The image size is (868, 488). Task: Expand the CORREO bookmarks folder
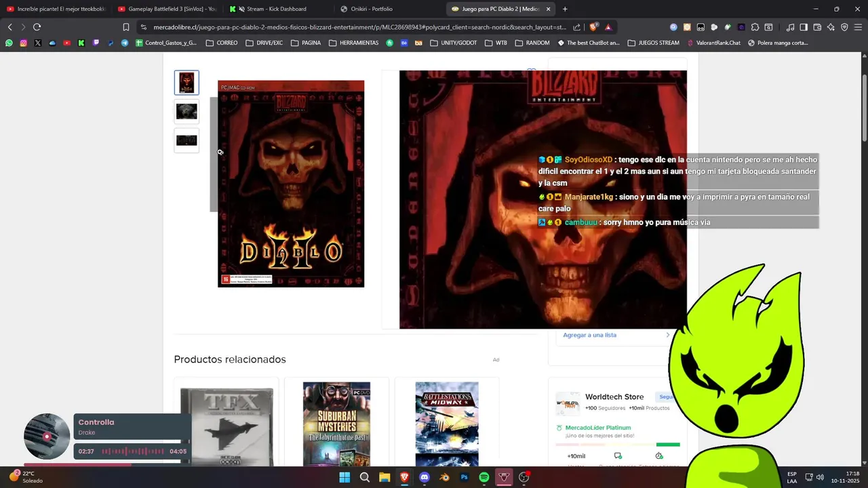pos(222,43)
